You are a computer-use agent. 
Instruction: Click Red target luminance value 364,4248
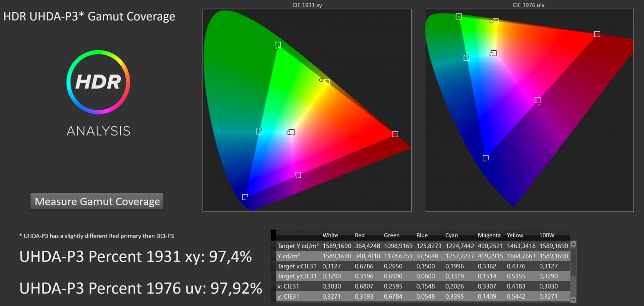tap(367, 246)
